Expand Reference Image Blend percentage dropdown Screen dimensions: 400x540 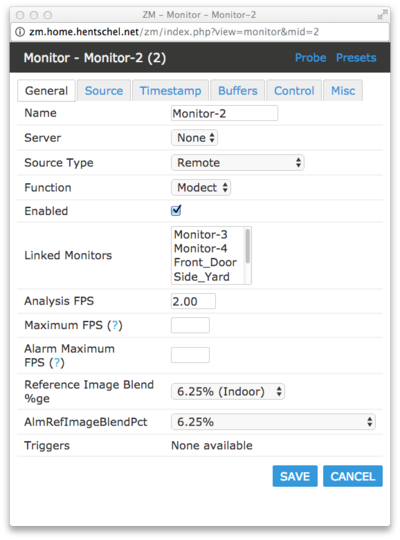[228, 392]
